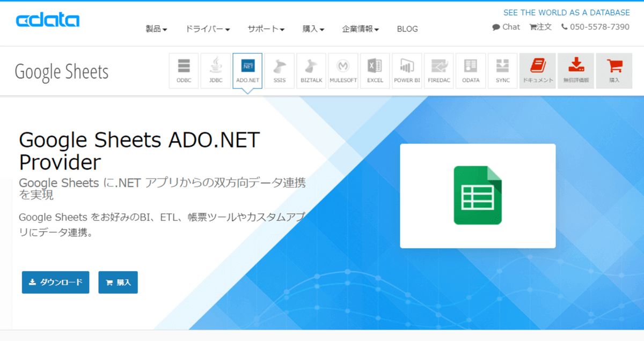
Task: Expand the 購入 dropdown menu in navbar
Action: [x=313, y=29]
